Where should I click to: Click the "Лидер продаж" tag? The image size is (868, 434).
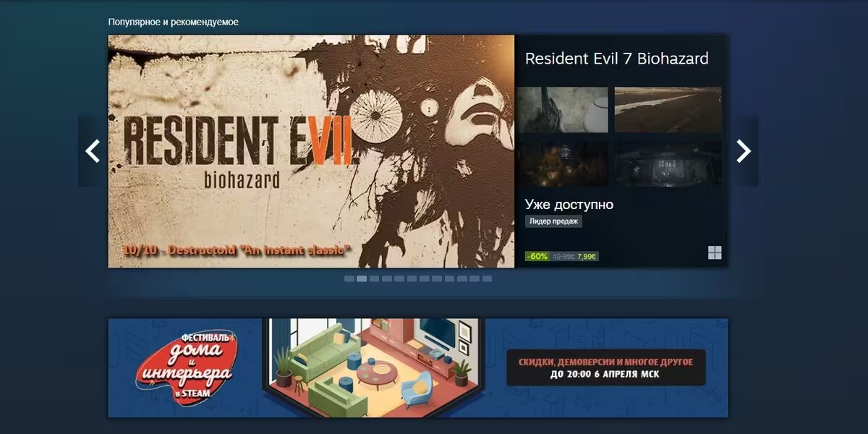(554, 221)
